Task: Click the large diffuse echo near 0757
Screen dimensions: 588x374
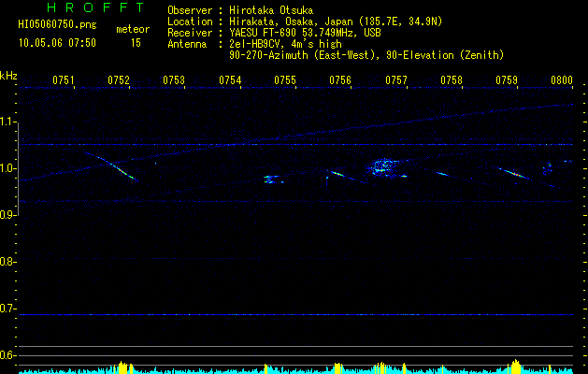Action: point(385,167)
